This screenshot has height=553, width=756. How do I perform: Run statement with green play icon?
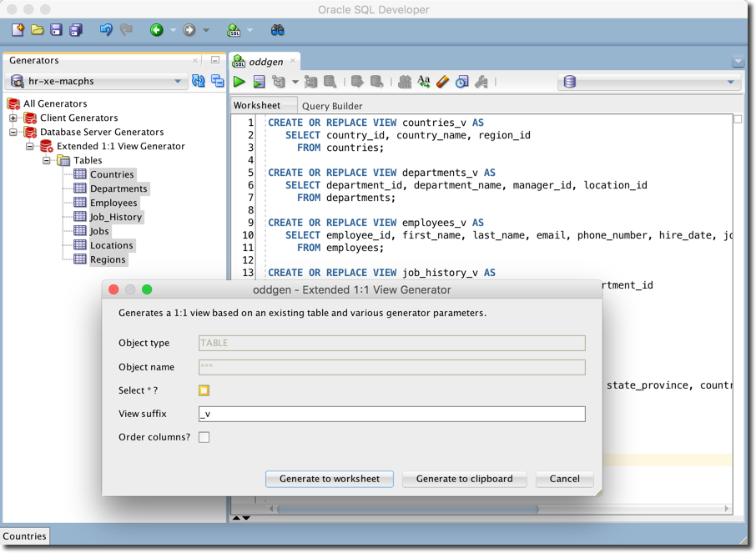click(x=239, y=82)
